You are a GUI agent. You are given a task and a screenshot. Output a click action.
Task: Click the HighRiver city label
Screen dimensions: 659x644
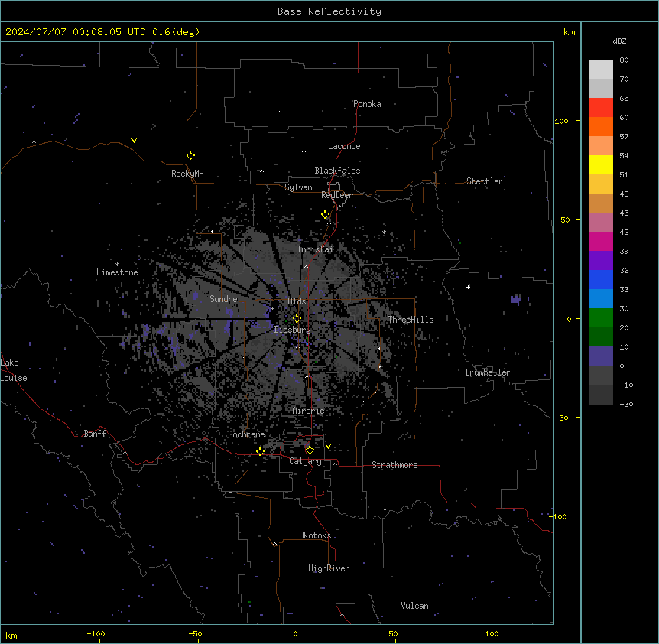coord(329,568)
